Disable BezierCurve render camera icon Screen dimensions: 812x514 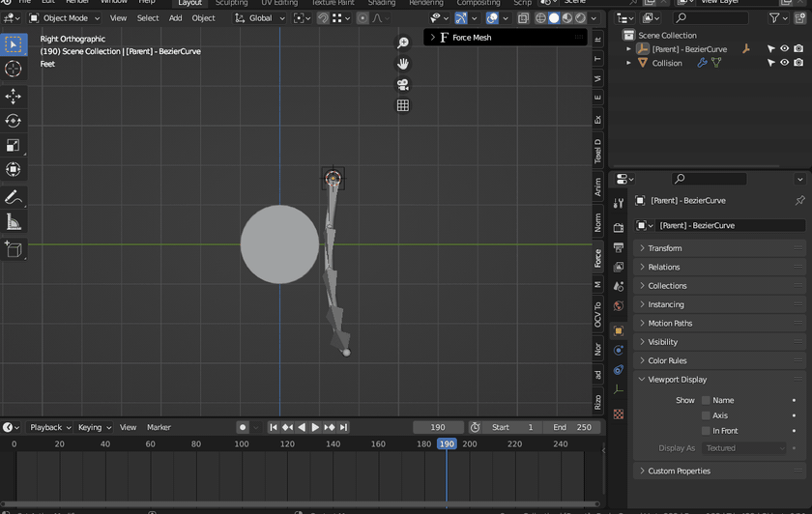pos(798,48)
